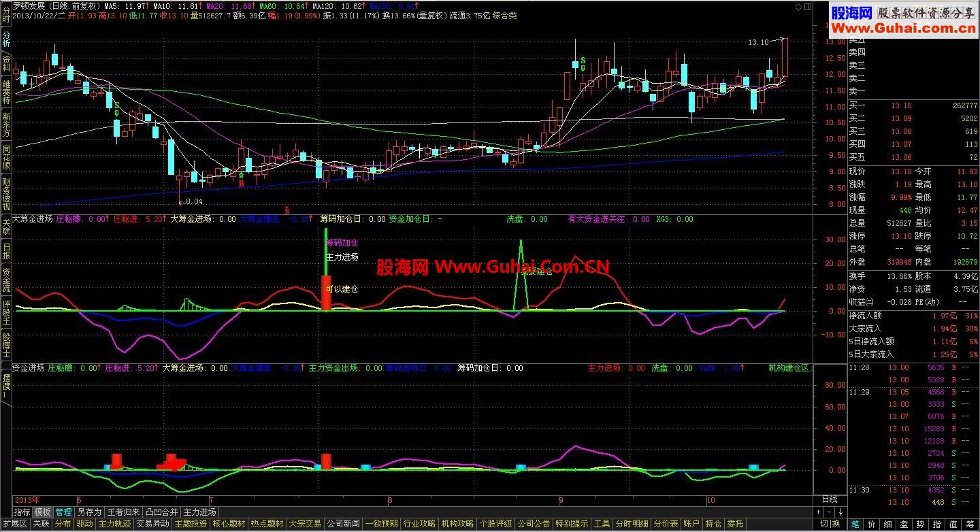Select the 细 tab in the quote panel
Screen dimensions: 980x532
[x=888, y=524]
